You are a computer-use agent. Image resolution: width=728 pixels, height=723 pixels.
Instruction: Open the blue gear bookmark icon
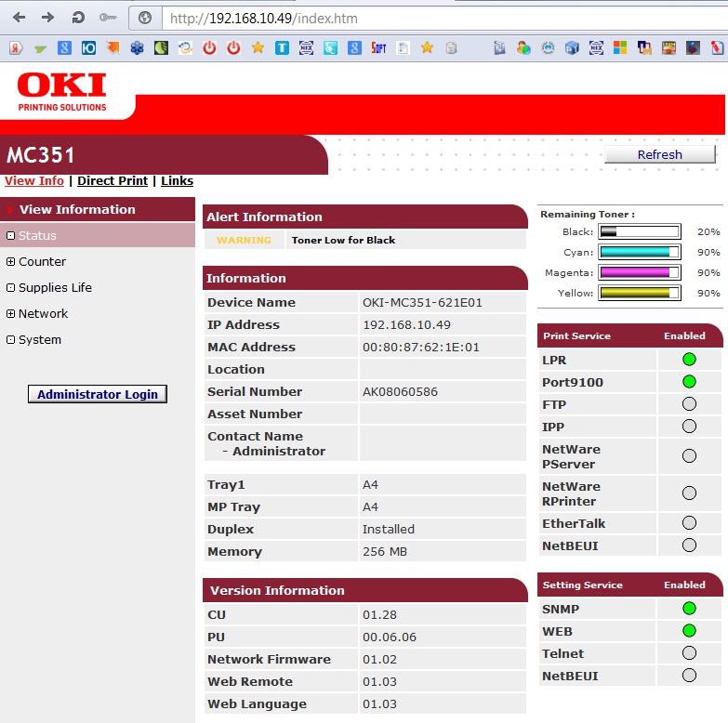tap(548, 47)
